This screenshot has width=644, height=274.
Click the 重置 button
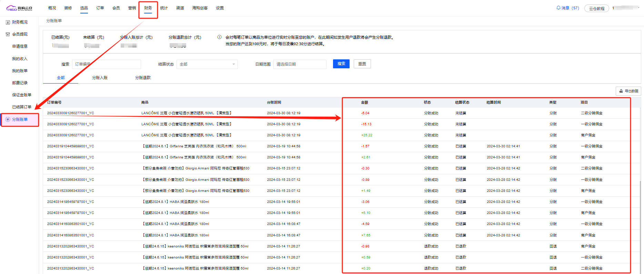point(362,64)
